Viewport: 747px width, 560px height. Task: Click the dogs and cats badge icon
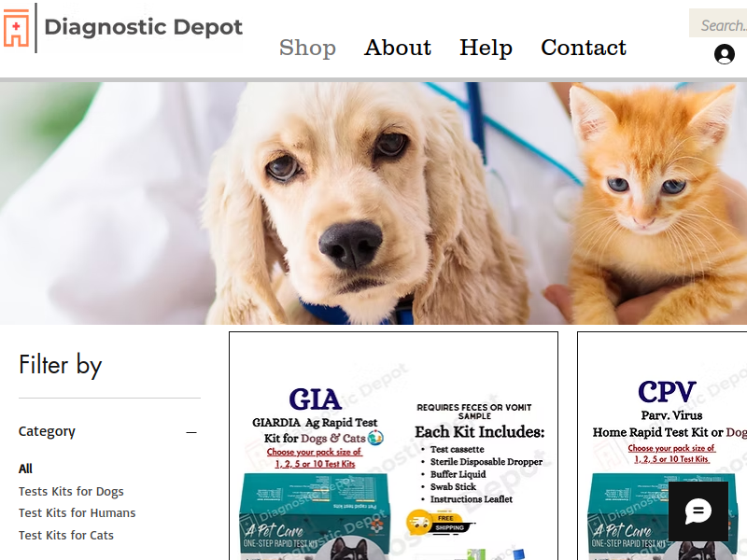[x=375, y=437]
